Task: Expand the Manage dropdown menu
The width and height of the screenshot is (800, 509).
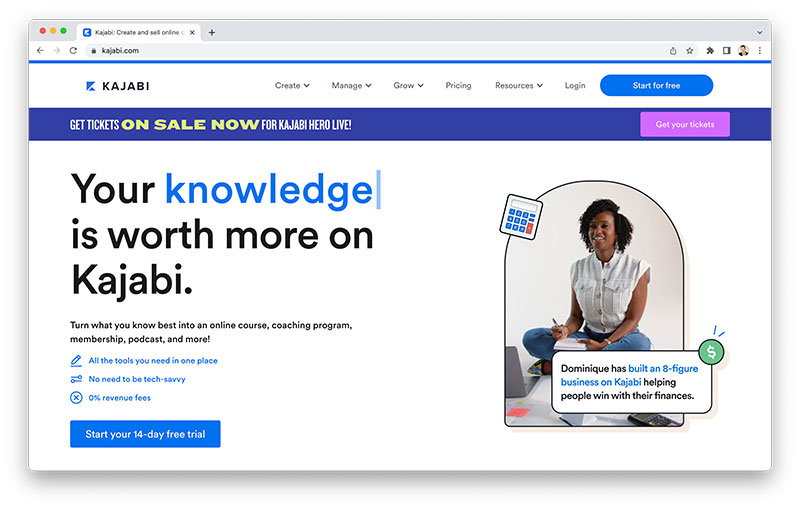Action: coord(352,86)
